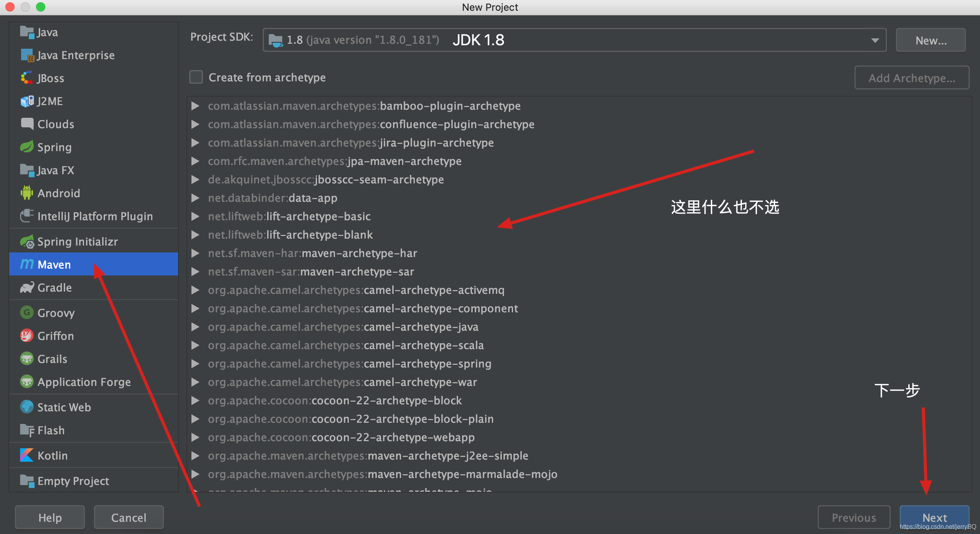Choose Kotlin project type

(x=94, y=455)
